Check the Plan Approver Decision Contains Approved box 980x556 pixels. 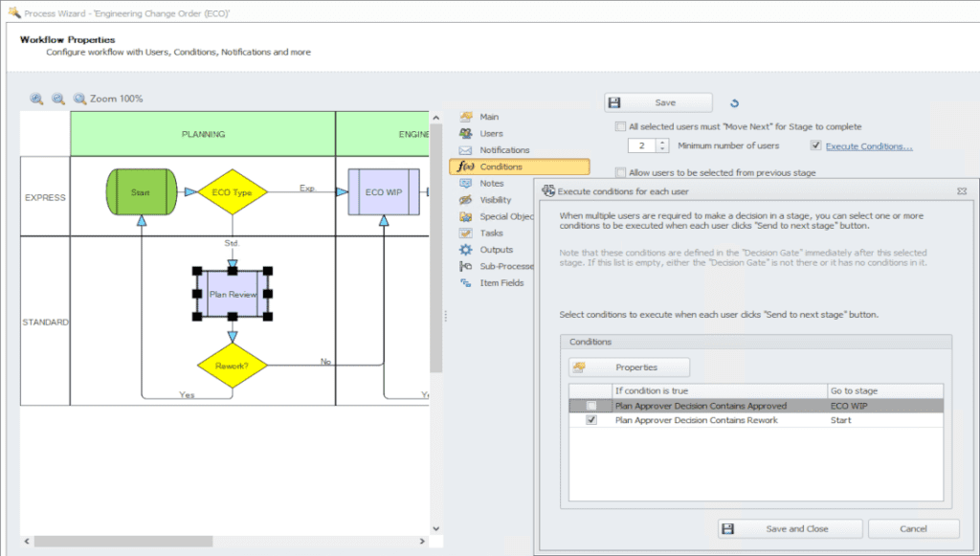click(x=591, y=406)
